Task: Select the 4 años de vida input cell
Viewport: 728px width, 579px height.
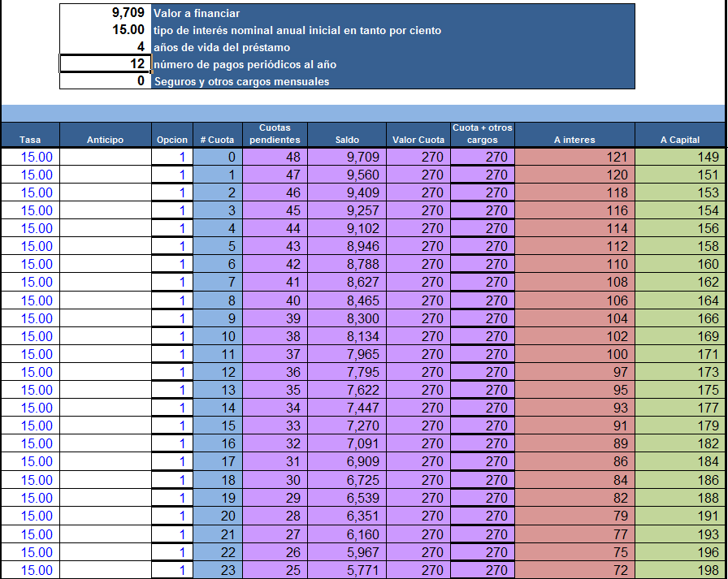Action: (x=106, y=46)
